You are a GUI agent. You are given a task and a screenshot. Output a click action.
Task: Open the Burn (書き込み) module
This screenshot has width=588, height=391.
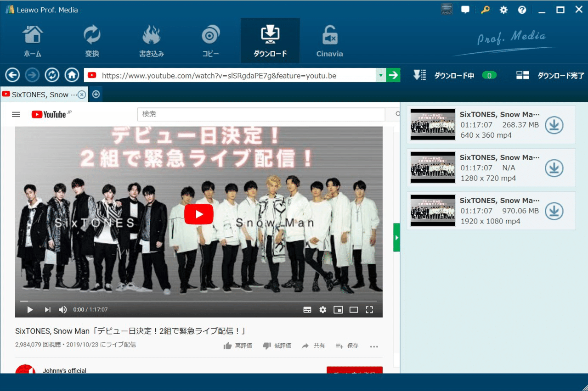coord(152,41)
